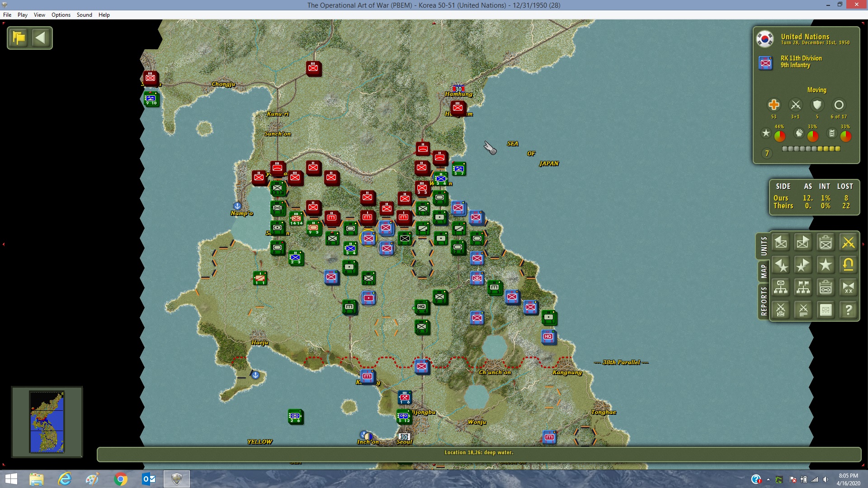Screen dimensions: 868x488
Task: Click the circle movement allowance icon
Action: (x=839, y=105)
